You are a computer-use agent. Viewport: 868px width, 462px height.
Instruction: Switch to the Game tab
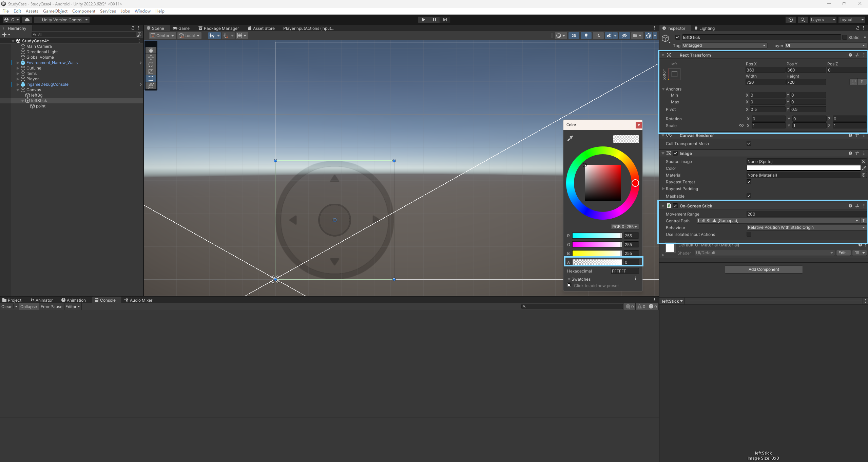tap(181, 28)
